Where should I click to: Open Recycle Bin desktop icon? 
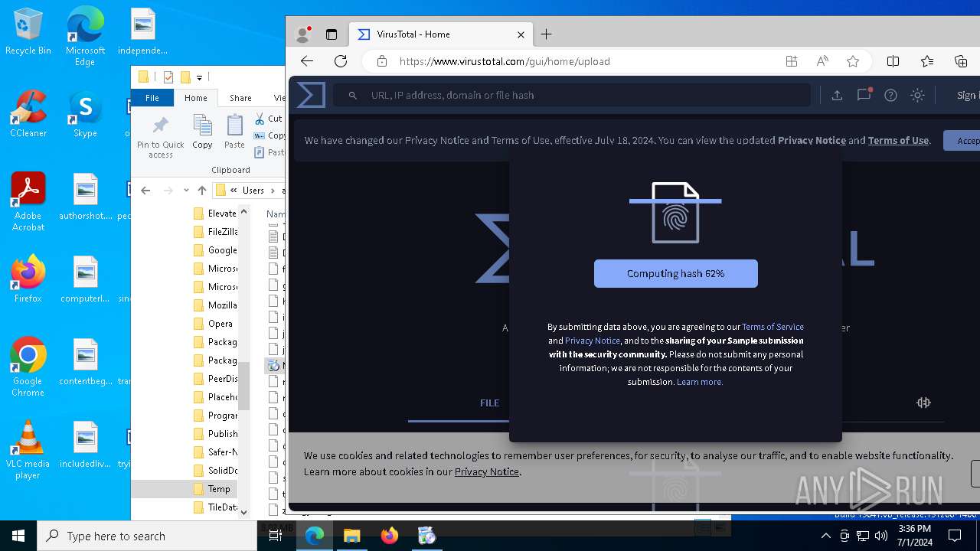point(28,32)
